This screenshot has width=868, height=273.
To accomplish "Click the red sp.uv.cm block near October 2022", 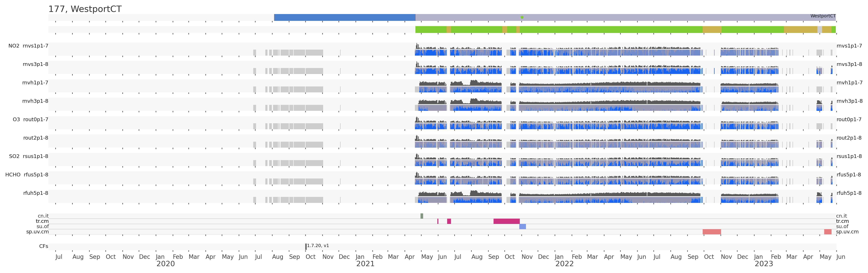I will click(x=712, y=232).
